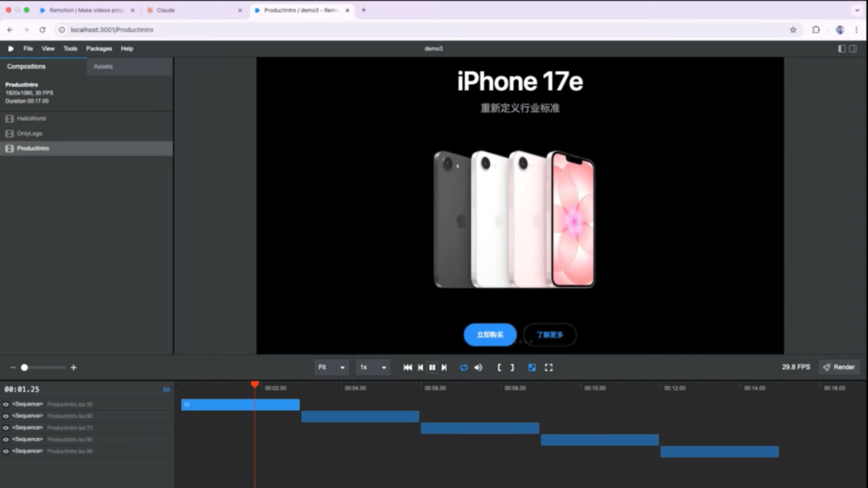Click the ProductIntro.tsx:50 source link
This screenshot has height=488, width=868.
(70, 404)
